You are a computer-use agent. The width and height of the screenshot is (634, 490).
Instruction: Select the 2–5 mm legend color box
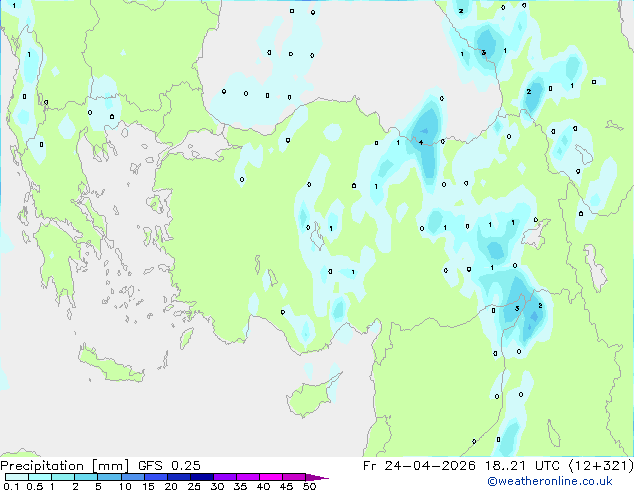tap(86, 477)
